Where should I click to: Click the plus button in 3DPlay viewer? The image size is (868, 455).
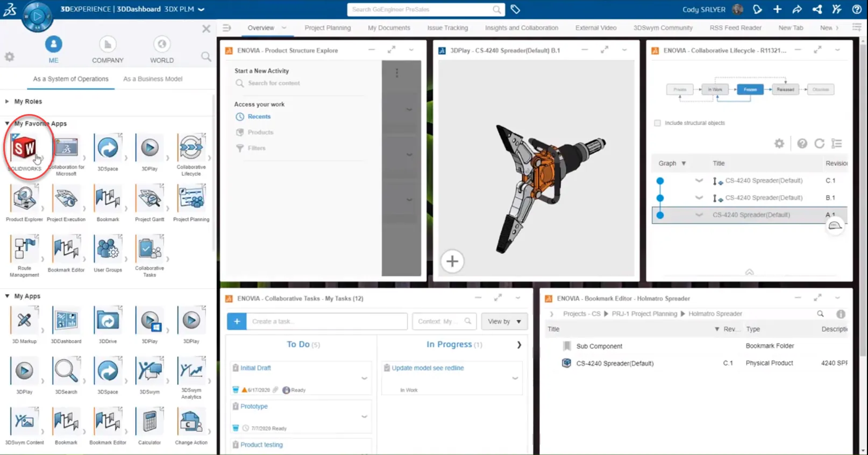click(x=452, y=261)
